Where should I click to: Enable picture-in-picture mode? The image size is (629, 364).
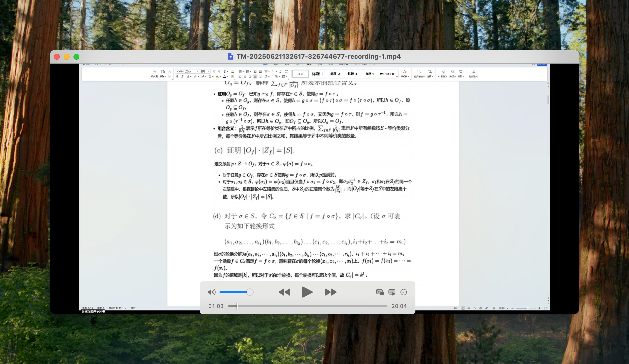pos(380,292)
